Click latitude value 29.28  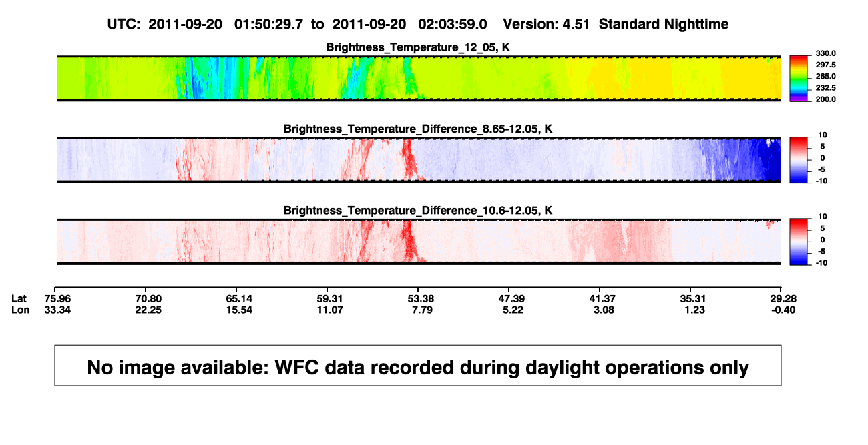[x=782, y=298]
